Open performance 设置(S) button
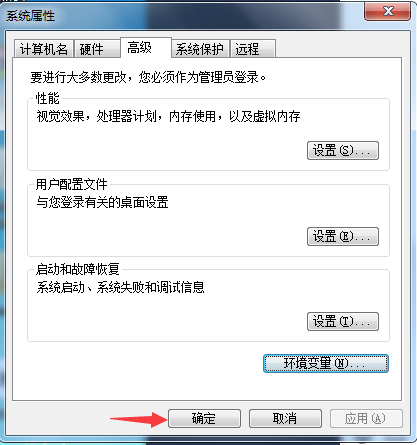This screenshot has width=417, height=445. pos(343,150)
